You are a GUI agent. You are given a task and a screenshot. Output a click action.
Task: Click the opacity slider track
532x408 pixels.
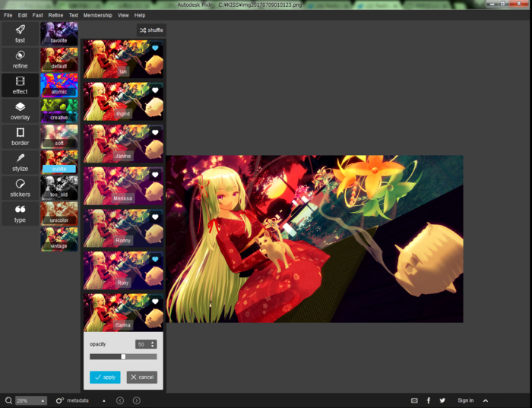[123, 357]
